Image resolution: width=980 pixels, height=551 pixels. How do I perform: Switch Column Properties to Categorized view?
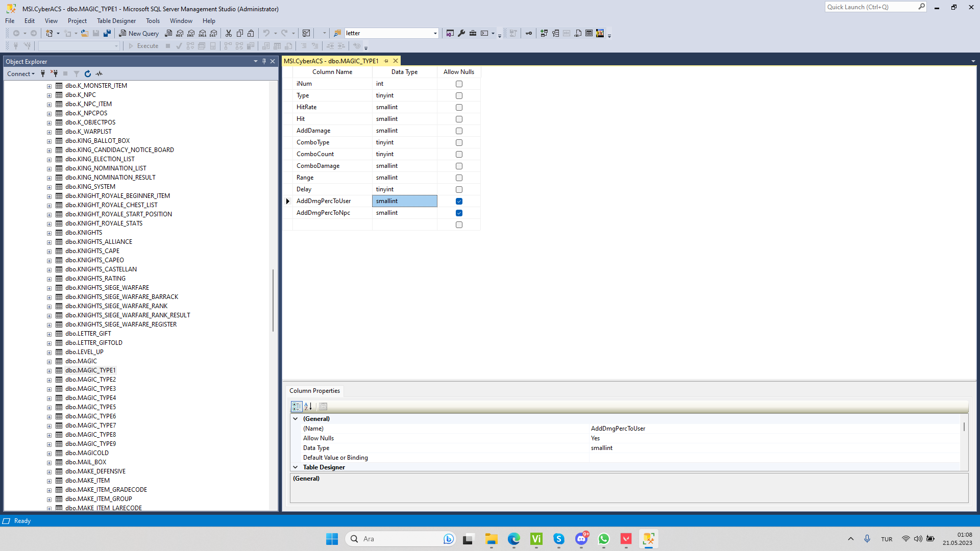(297, 407)
